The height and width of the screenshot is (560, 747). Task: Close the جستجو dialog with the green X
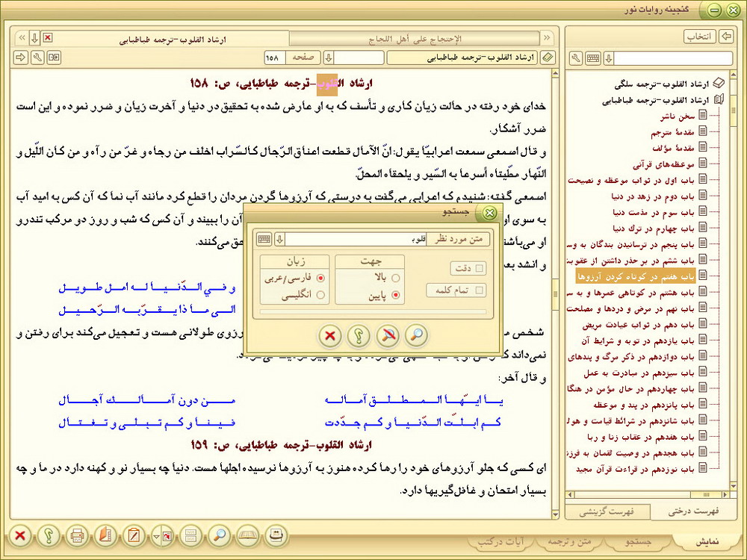click(x=489, y=213)
